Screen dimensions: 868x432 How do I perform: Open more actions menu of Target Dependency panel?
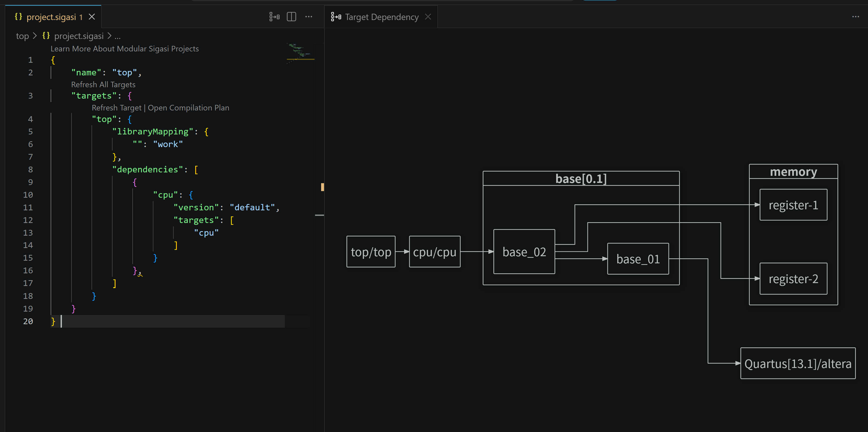856,17
